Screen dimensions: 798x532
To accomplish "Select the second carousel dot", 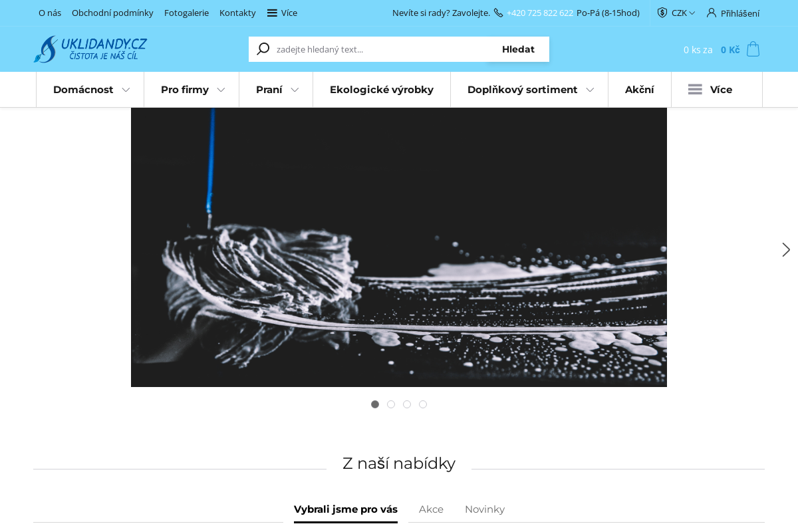I will pos(391,404).
